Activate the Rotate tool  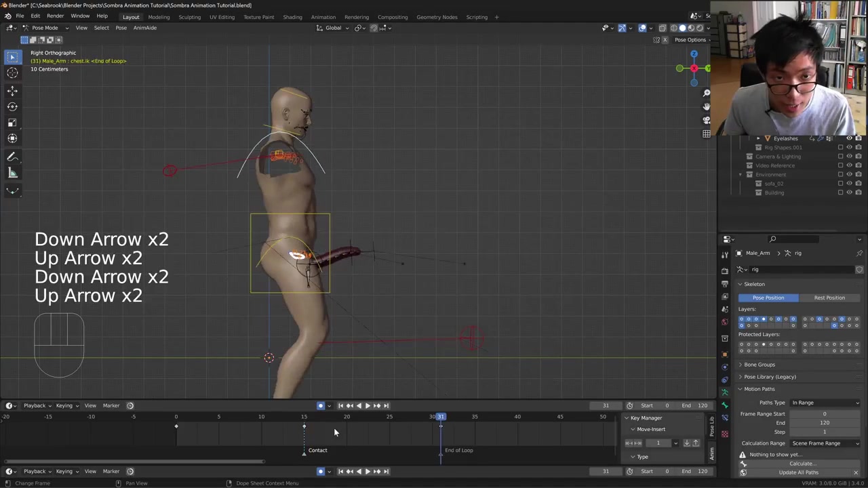pos(12,106)
